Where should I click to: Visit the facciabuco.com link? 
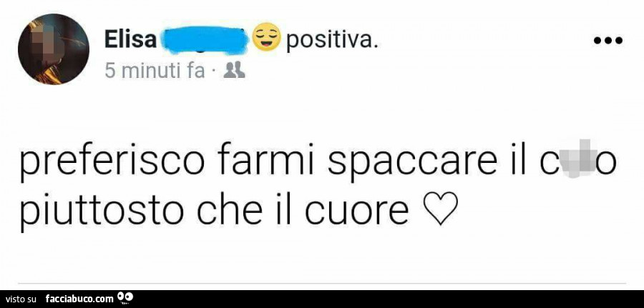pos(79,299)
